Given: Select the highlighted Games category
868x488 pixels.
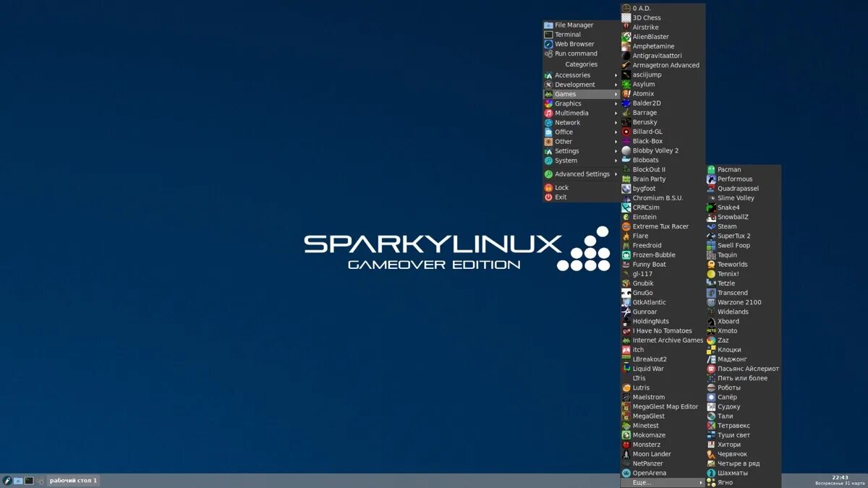Looking at the screenshot, I should pyautogui.click(x=582, y=94).
